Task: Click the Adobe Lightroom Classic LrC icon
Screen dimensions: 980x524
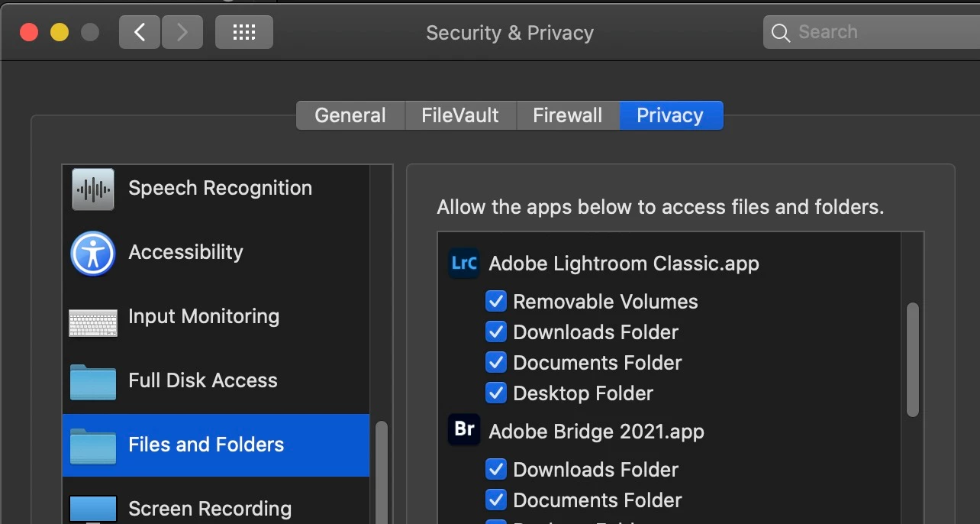Action: 464,264
